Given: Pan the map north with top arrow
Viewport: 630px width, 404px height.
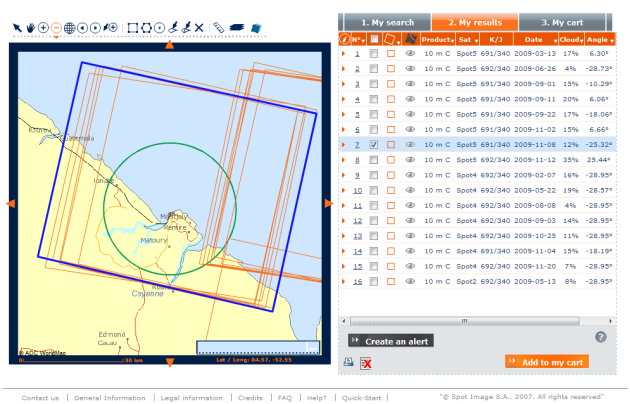Looking at the screenshot, I should [x=170, y=45].
